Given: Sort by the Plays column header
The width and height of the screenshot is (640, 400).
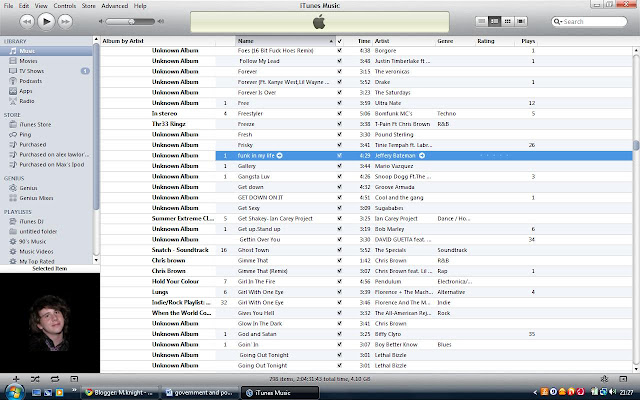Looking at the screenshot, I should pyautogui.click(x=526, y=41).
